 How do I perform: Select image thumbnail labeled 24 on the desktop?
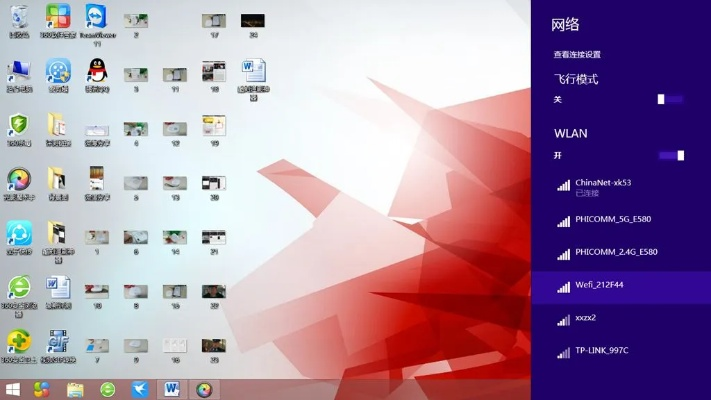coord(253,22)
